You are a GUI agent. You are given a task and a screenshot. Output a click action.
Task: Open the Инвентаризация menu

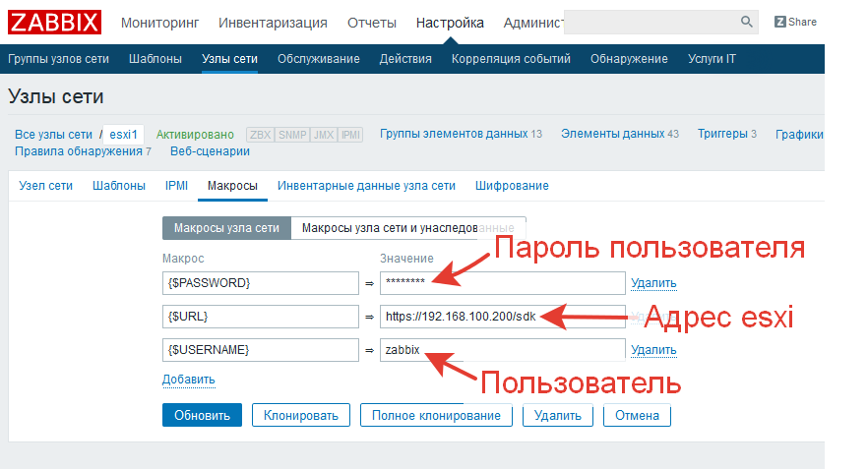point(273,23)
